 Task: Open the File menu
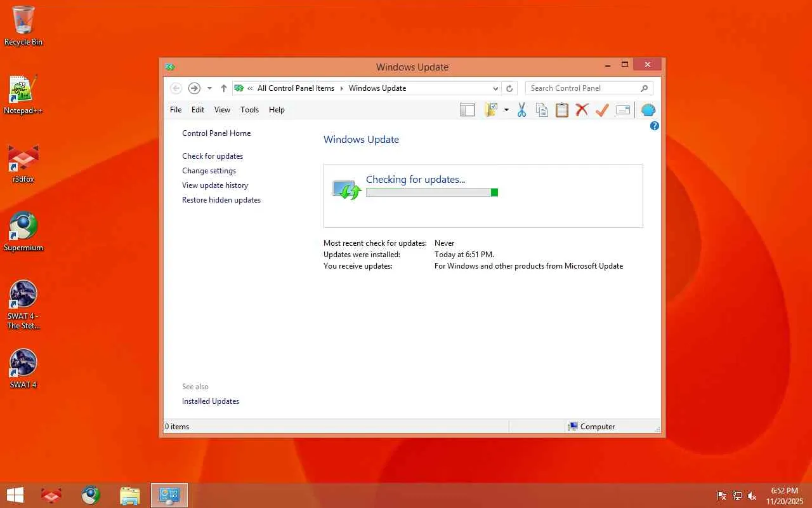176,110
